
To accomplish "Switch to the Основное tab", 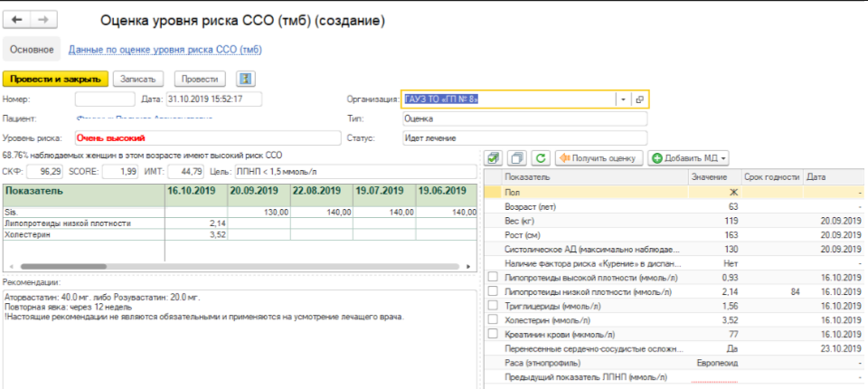I will tap(32, 50).
